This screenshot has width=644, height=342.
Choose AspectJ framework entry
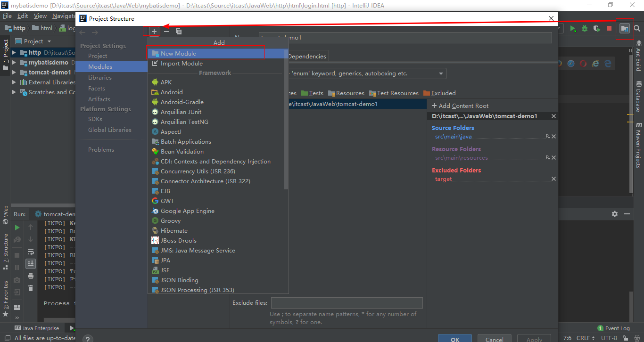pos(216,132)
